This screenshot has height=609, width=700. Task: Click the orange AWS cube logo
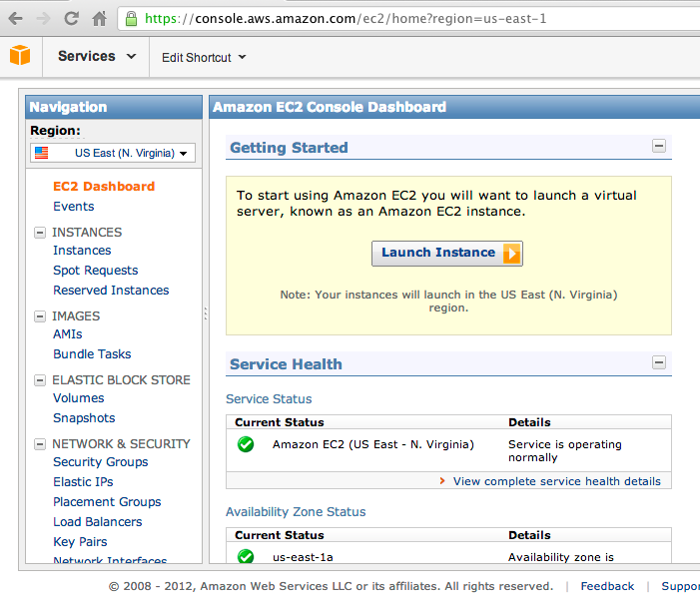[x=20, y=55]
